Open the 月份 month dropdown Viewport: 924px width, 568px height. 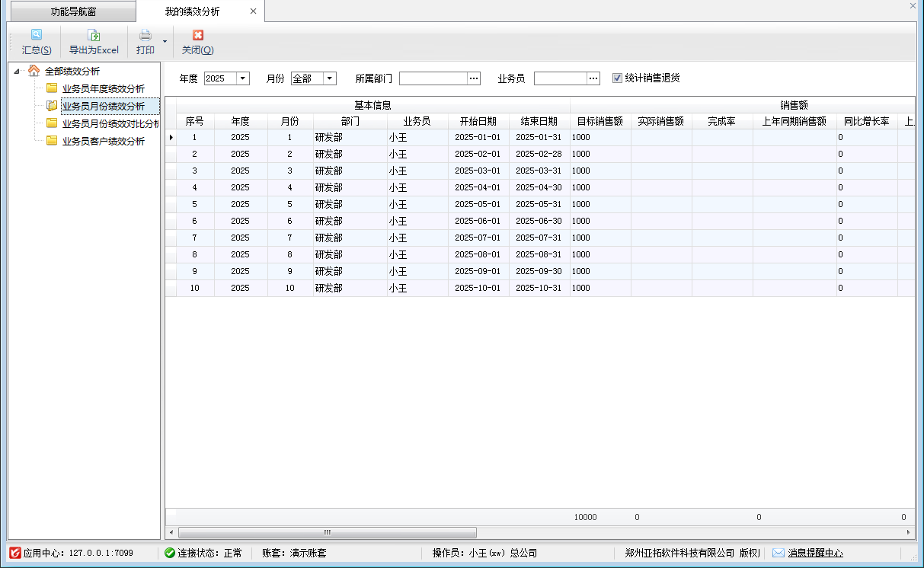click(329, 78)
